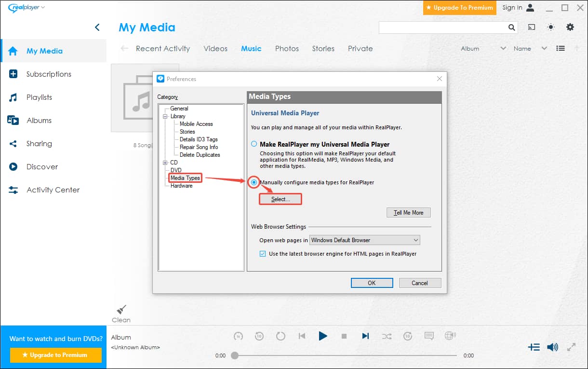The width and height of the screenshot is (588, 369).
Task: Switch to list view with the list icon
Action: pos(560,48)
